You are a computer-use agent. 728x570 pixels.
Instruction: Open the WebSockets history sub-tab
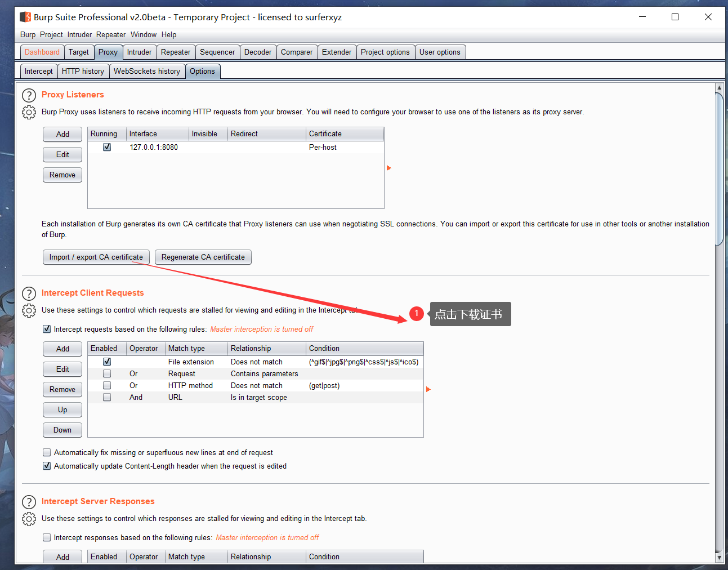(x=147, y=71)
